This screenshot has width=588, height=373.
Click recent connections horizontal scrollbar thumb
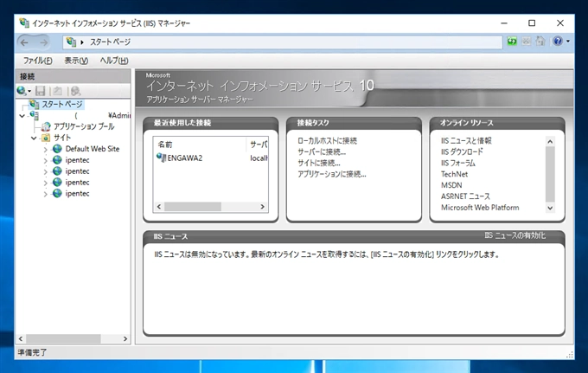click(193, 207)
